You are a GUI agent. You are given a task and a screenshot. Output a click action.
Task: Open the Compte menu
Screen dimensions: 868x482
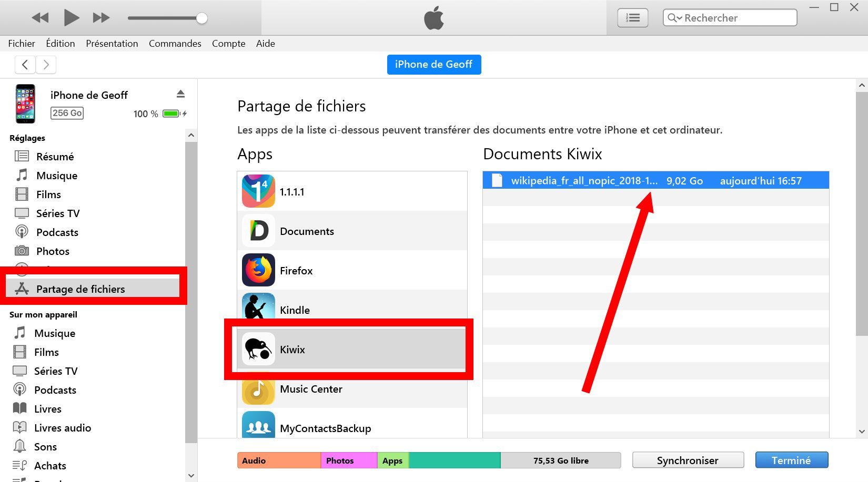click(x=228, y=44)
